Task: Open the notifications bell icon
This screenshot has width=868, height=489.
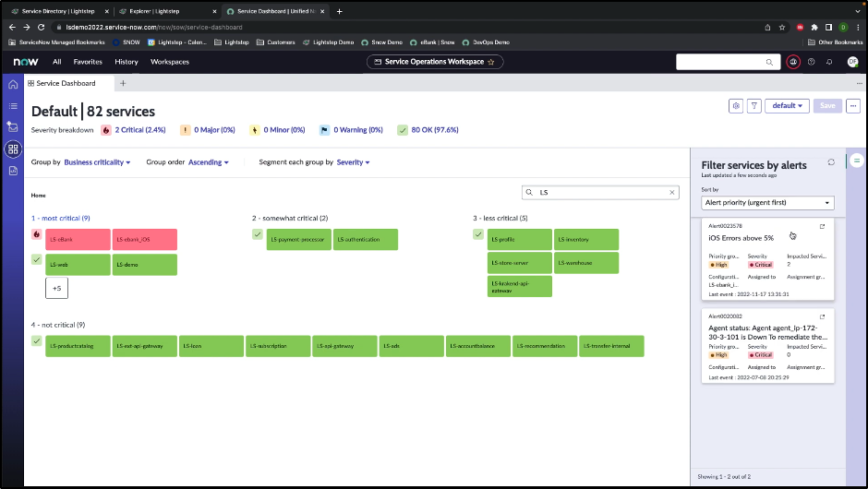Action: (x=829, y=62)
